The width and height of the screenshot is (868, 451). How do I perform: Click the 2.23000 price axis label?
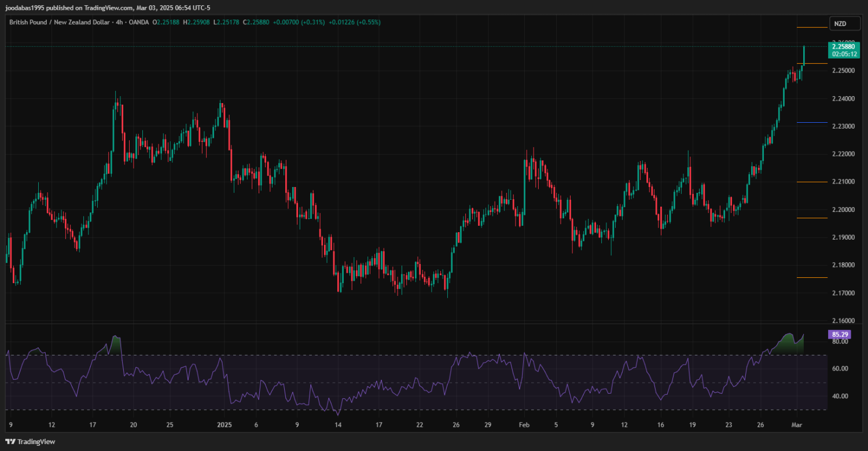pyautogui.click(x=843, y=126)
